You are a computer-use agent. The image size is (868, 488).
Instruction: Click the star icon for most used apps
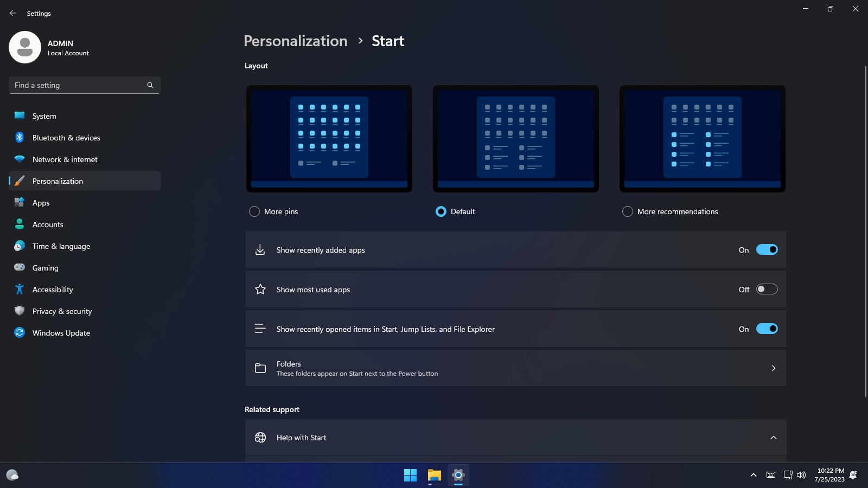[260, 289]
